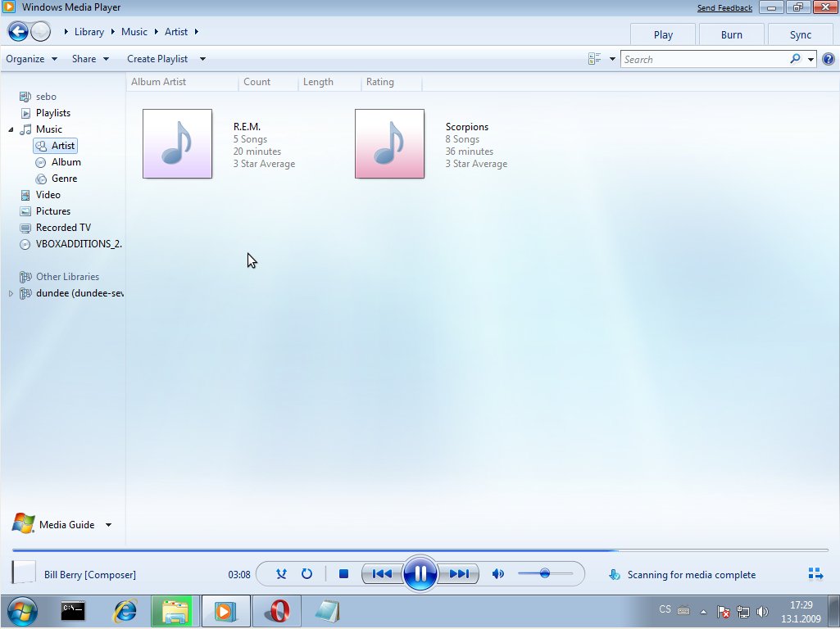The width and height of the screenshot is (840, 629).
Task: Pause the current song
Action: pos(420,573)
